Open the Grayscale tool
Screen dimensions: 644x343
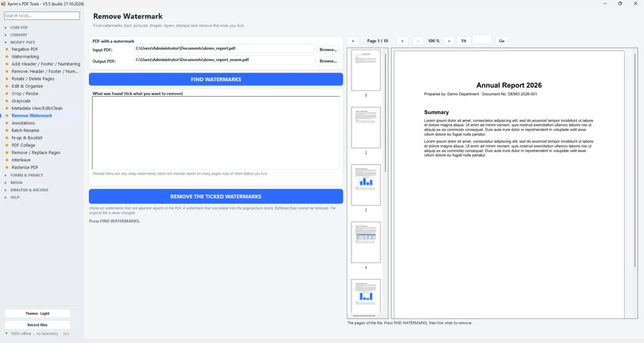(21, 101)
